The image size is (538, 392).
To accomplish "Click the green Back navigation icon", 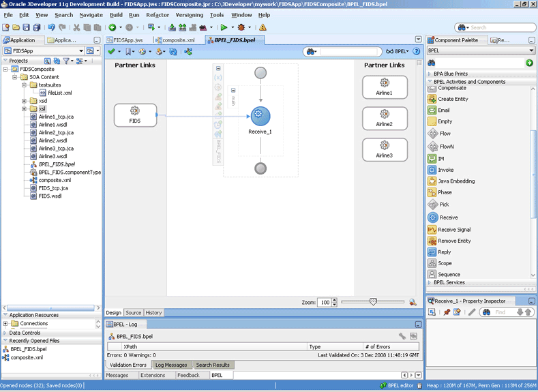I will pyautogui.click(x=113, y=27).
